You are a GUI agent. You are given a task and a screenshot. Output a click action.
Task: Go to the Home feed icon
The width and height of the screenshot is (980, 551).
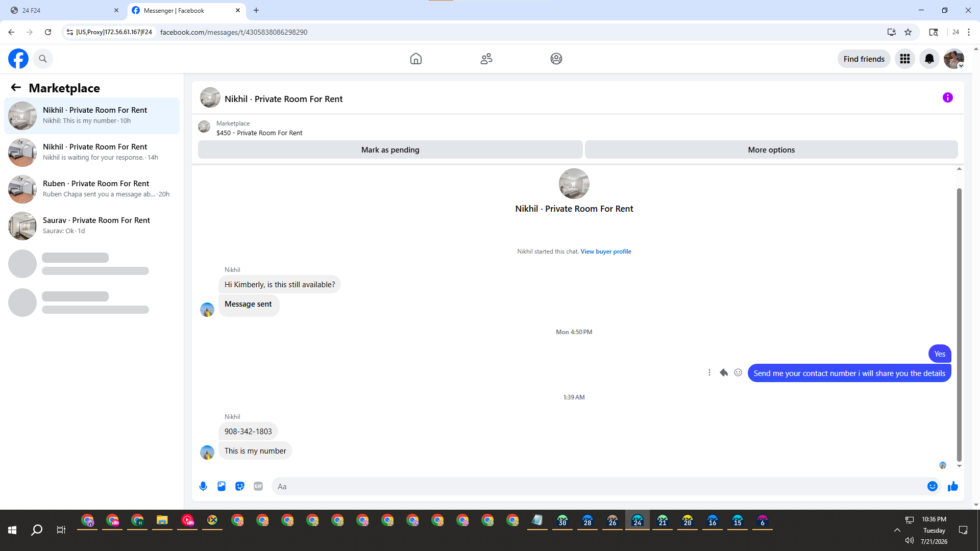416,59
